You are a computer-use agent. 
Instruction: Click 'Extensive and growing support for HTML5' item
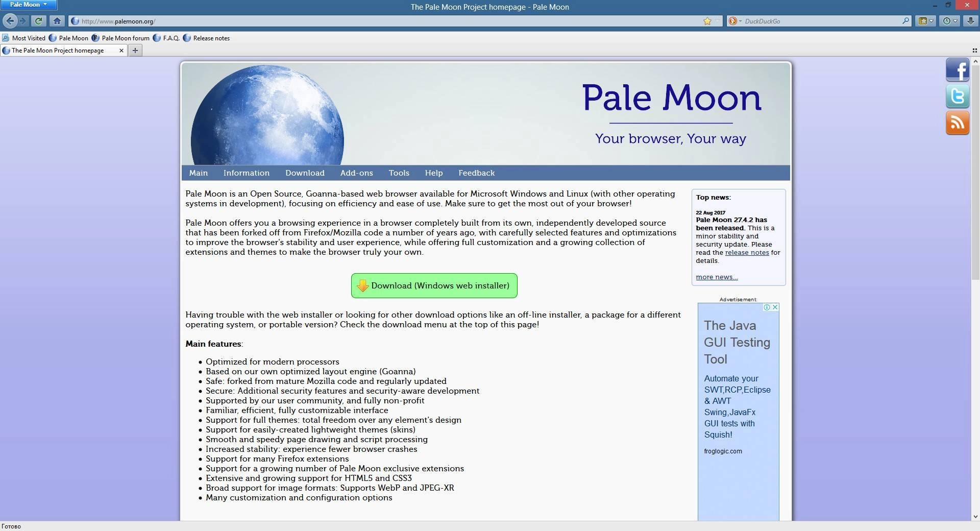click(309, 478)
